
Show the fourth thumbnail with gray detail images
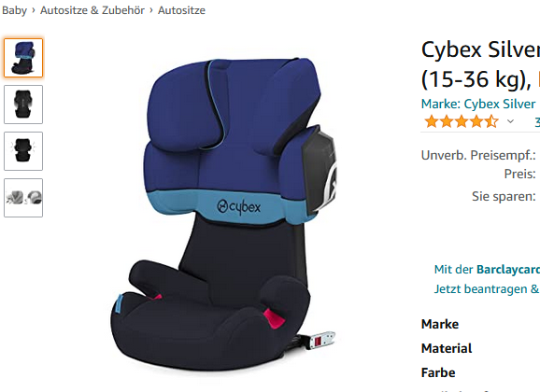click(x=23, y=198)
